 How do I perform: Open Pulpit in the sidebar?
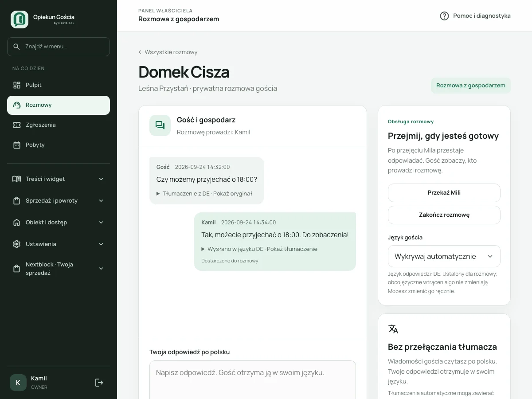tap(59, 85)
